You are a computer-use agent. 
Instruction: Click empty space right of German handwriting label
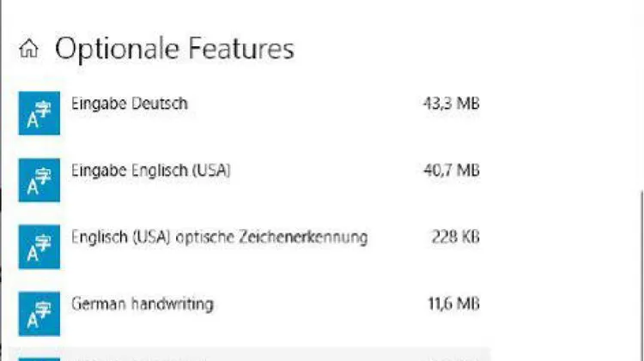[320, 304]
